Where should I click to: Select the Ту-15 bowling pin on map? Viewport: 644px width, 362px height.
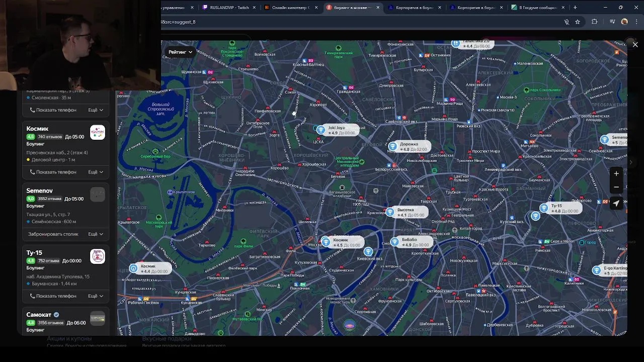544,208
